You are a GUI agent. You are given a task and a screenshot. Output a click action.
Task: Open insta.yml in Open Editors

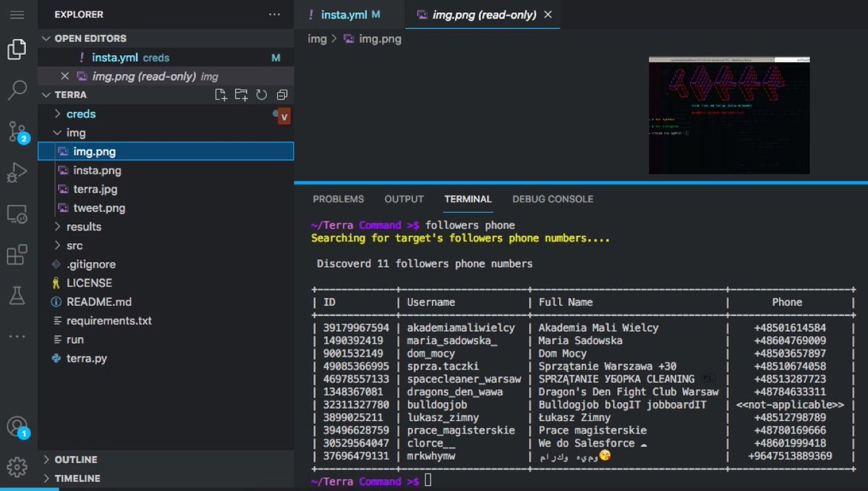click(166, 57)
